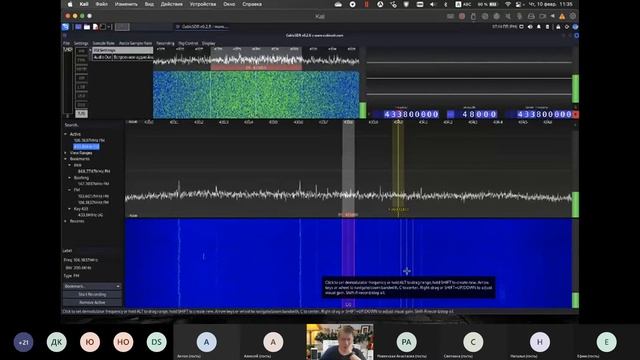Screen dimensions: 640x360
Task: Click cloud icon in macOS menu bar
Action: pyautogui.click(x=338, y=4)
